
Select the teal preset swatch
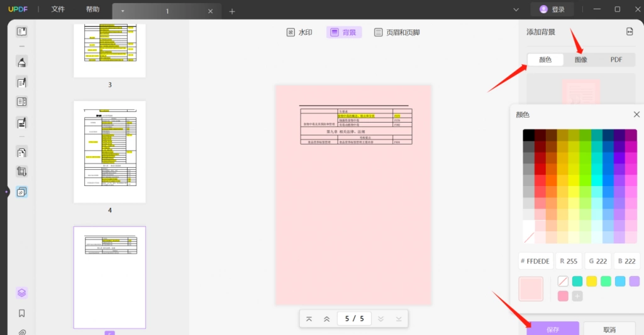pyautogui.click(x=577, y=281)
